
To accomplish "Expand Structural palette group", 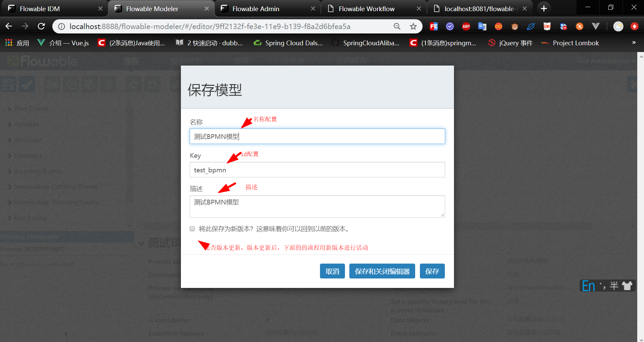I will pos(25,140).
